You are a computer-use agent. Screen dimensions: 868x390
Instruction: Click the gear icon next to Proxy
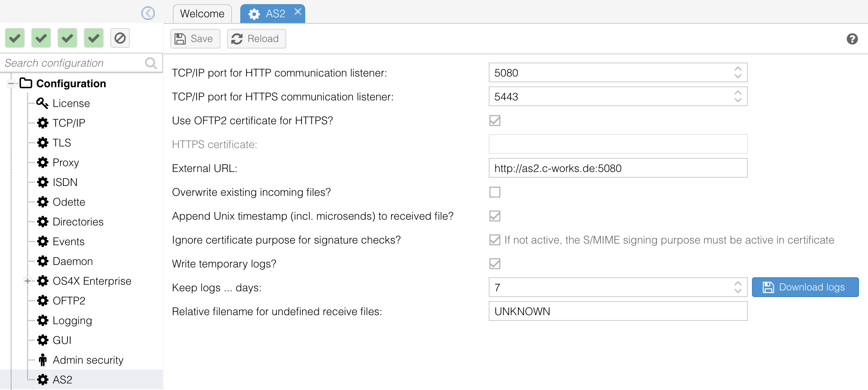pyautogui.click(x=43, y=162)
